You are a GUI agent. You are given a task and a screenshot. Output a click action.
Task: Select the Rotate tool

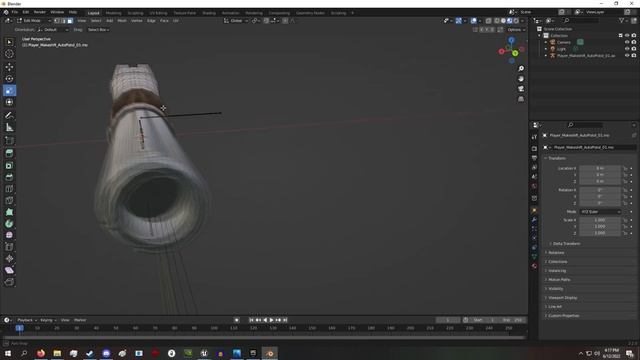tap(9, 79)
